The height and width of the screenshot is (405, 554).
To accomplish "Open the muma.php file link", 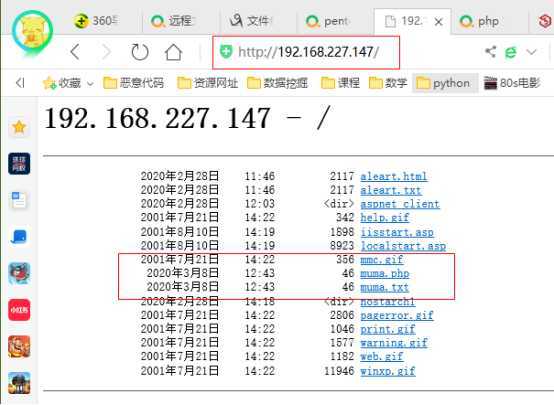I will click(385, 273).
